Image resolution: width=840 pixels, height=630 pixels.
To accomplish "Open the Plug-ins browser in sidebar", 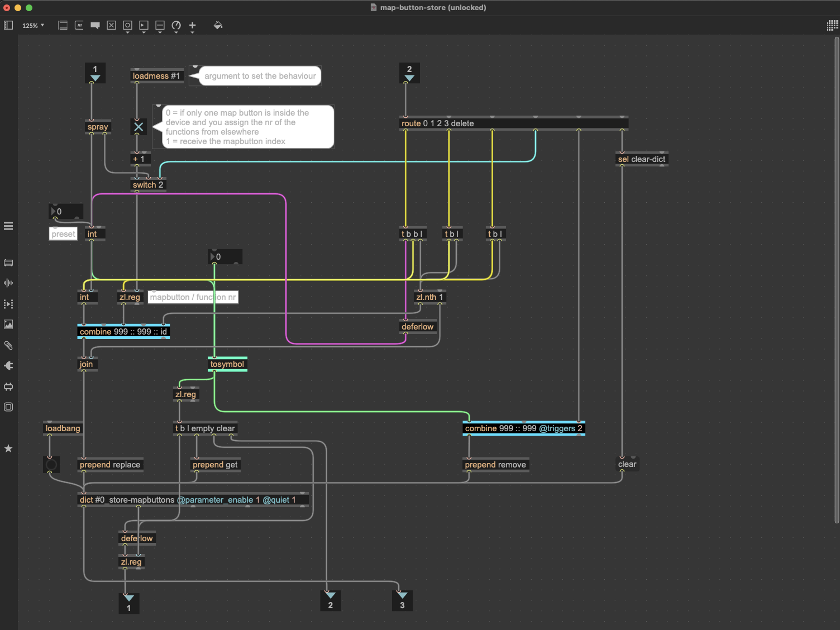I will pos(8,366).
